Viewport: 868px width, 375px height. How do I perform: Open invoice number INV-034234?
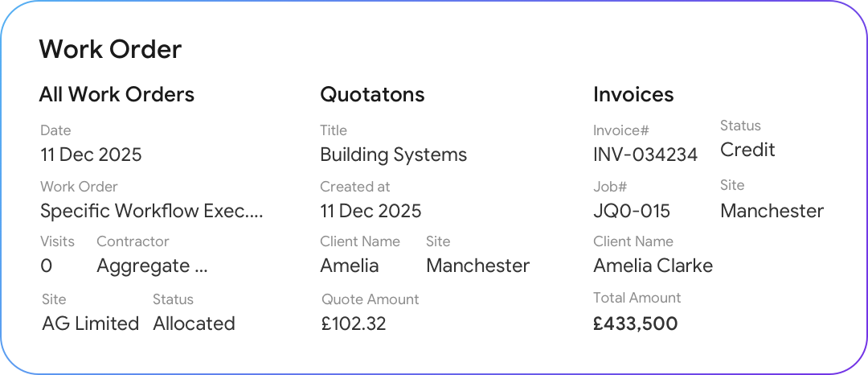click(x=645, y=155)
